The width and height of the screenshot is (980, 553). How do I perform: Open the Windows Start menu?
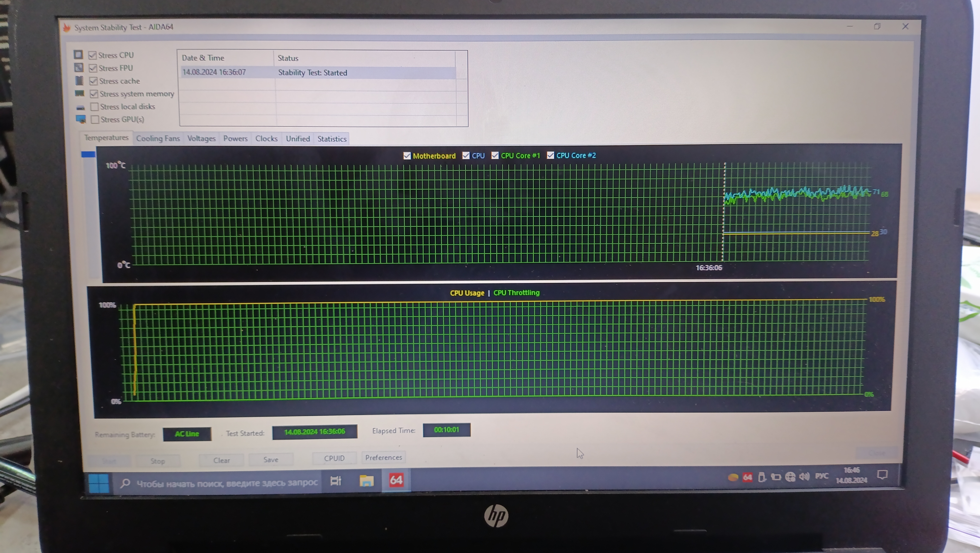[x=99, y=483]
